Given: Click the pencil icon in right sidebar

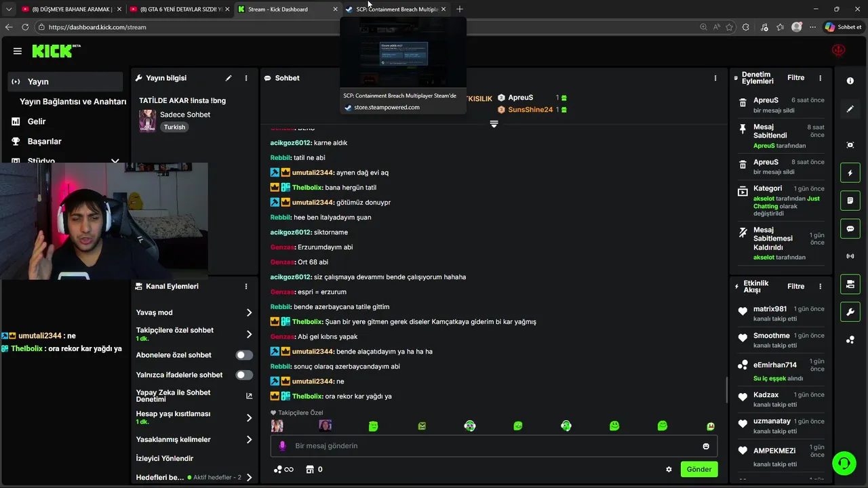Looking at the screenshot, I should (x=850, y=109).
